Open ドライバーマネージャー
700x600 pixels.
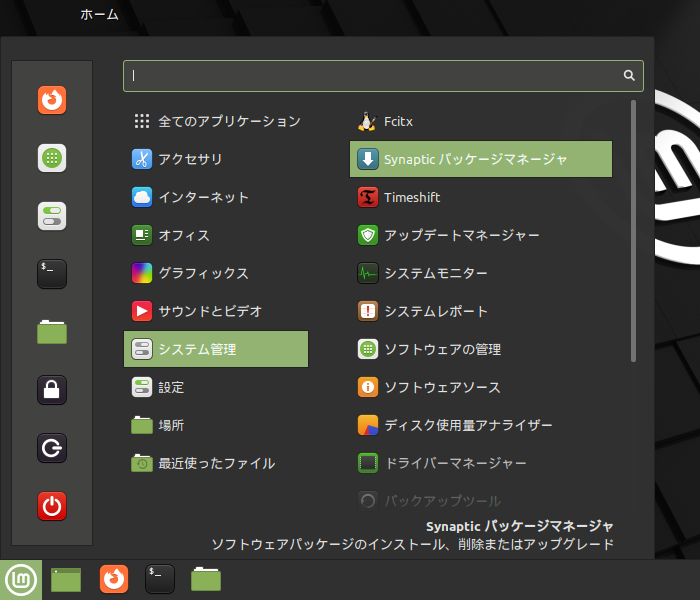(x=481, y=463)
